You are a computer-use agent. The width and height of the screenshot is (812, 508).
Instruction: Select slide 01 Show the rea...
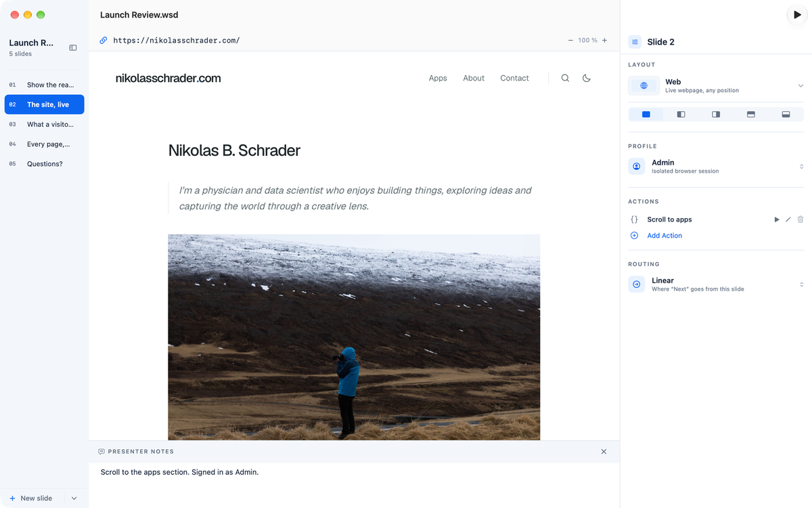tap(44, 85)
